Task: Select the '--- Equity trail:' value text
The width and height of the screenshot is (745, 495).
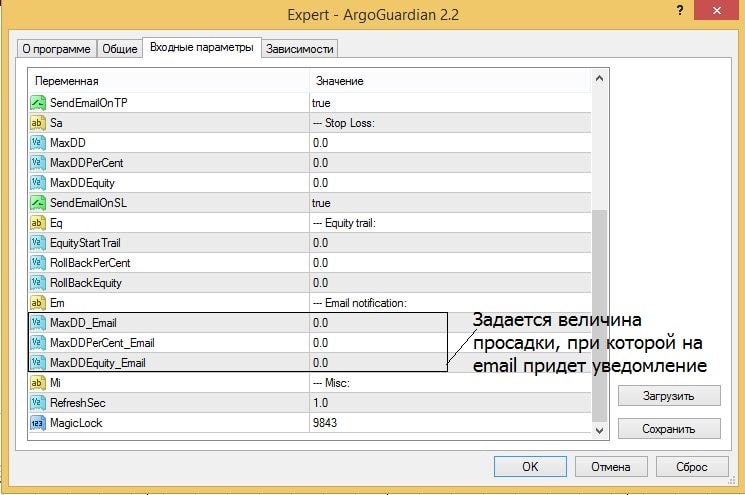Action: point(344,223)
